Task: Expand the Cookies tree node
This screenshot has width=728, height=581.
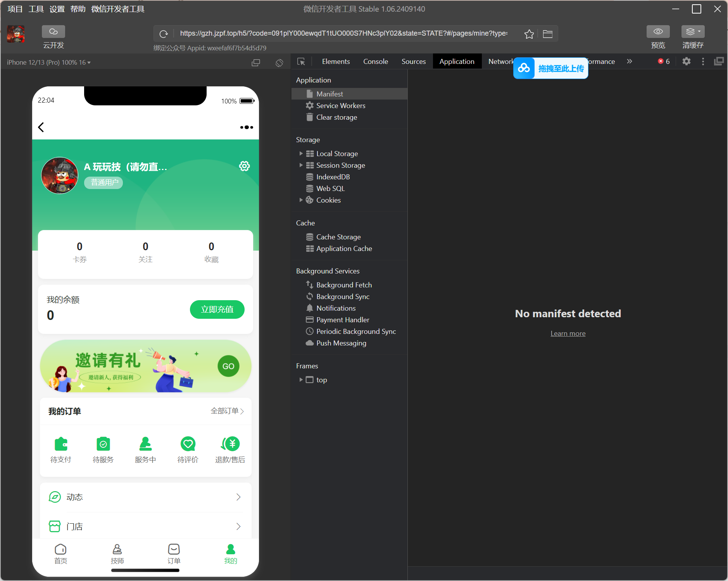Action: coord(301,200)
